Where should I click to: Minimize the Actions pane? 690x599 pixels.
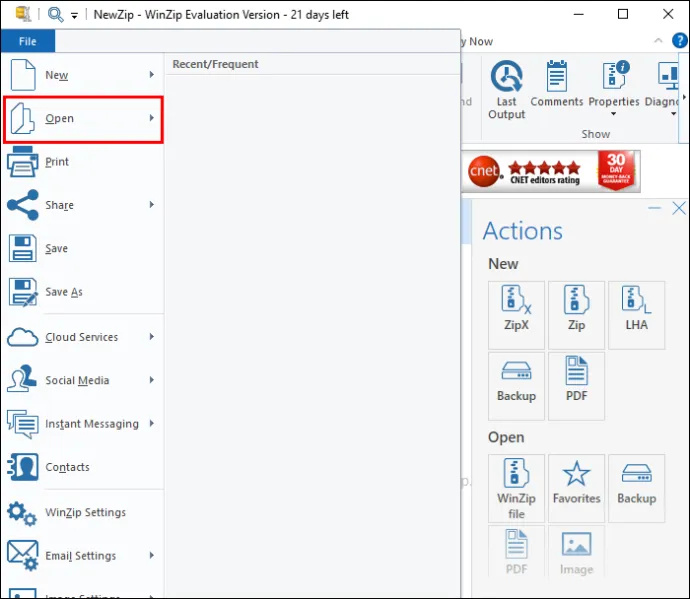tap(654, 208)
